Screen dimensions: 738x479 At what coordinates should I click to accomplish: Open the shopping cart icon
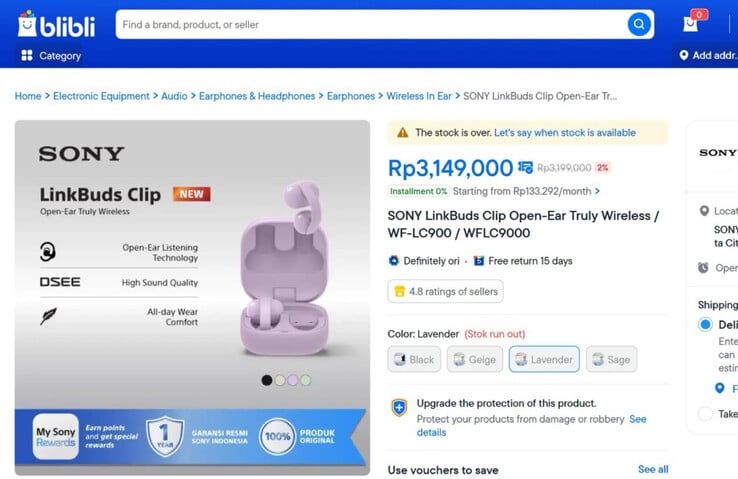click(691, 24)
